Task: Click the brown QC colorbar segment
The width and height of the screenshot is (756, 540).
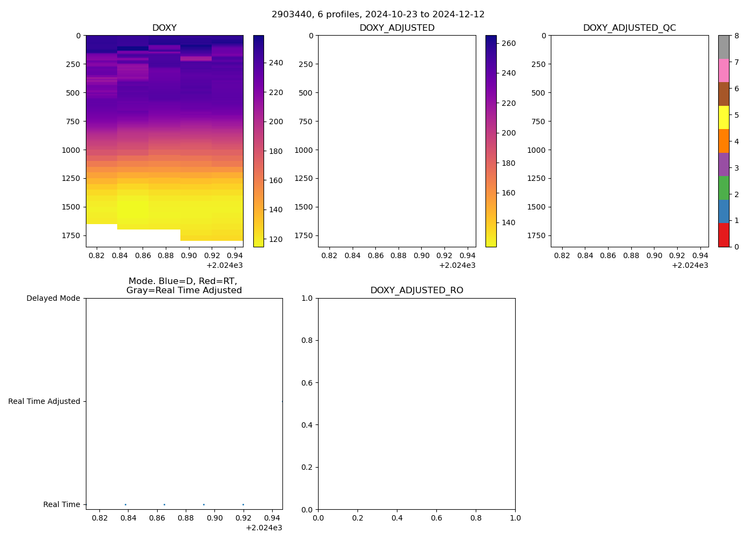Action: (x=724, y=94)
